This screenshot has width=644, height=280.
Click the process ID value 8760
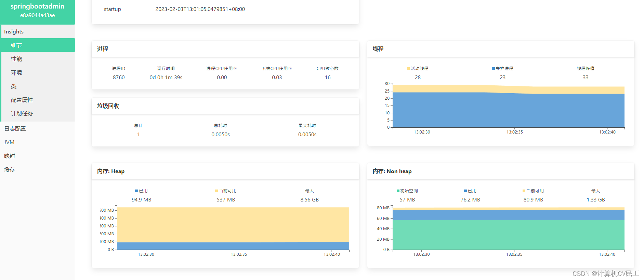tap(119, 78)
